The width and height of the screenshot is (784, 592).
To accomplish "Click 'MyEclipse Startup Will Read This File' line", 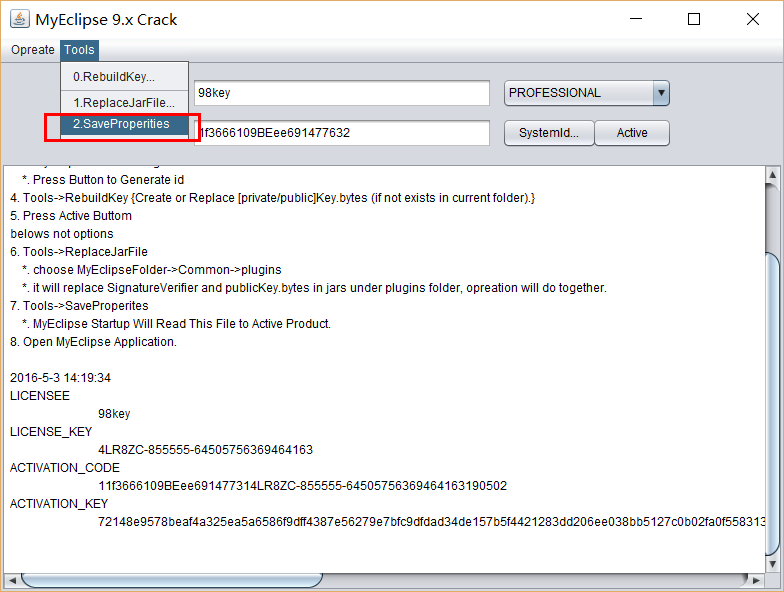I will point(176,324).
